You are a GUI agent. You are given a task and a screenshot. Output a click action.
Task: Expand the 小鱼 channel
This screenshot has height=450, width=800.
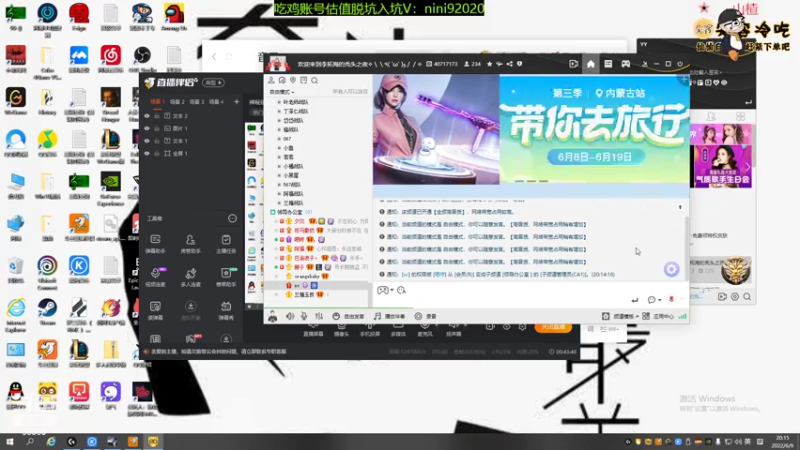click(x=279, y=148)
